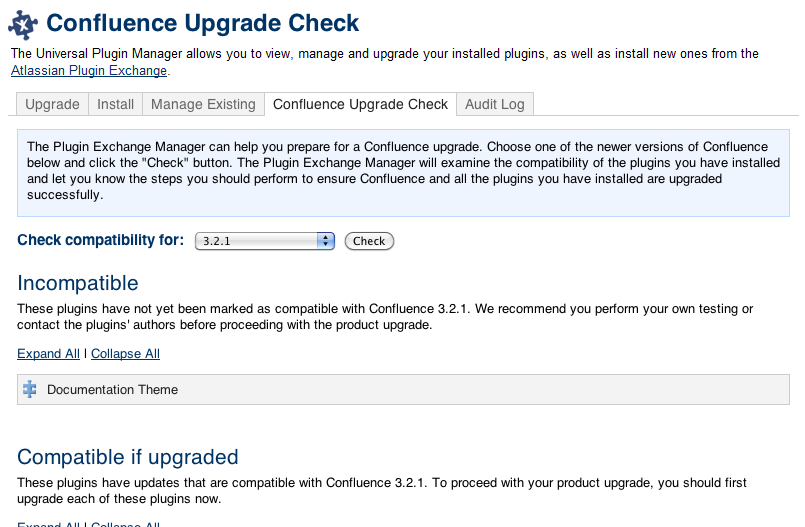
Task: Select the Confluence Upgrade Check tab
Action: pos(360,104)
